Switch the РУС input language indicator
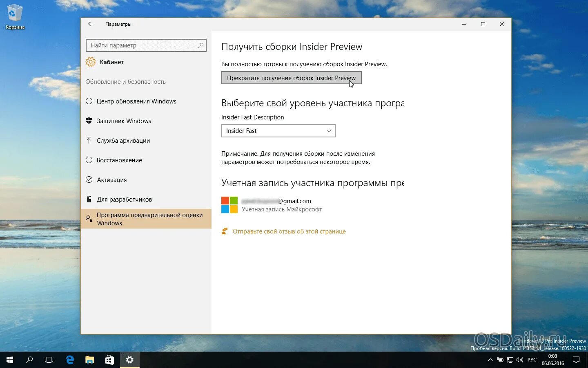The height and width of the screenshot is (368, 588). [x=532, y=360]
